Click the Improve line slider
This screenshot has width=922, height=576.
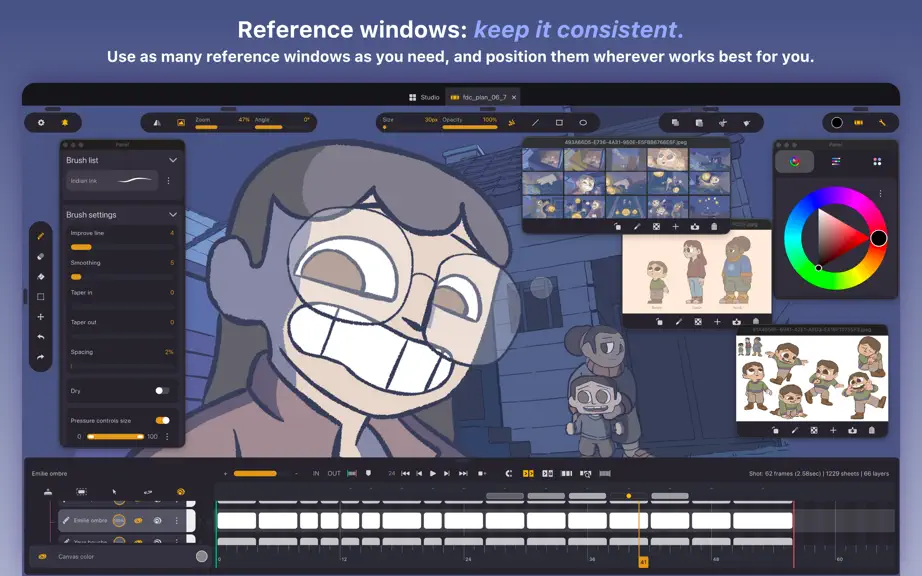coord(122,247)
